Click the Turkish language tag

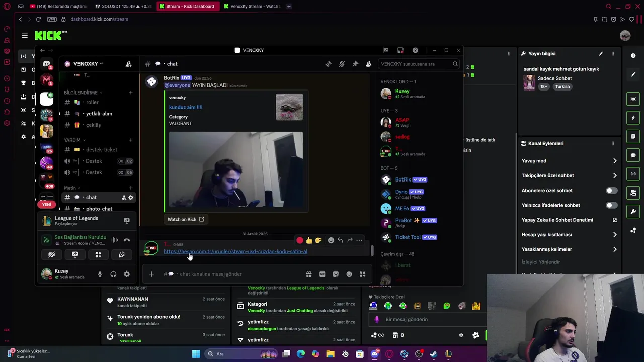562,87
